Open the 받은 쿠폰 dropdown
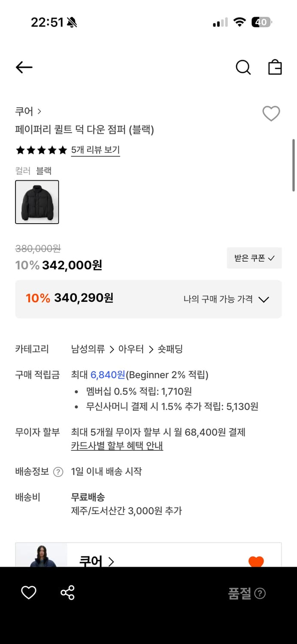 tap(254, 258)
